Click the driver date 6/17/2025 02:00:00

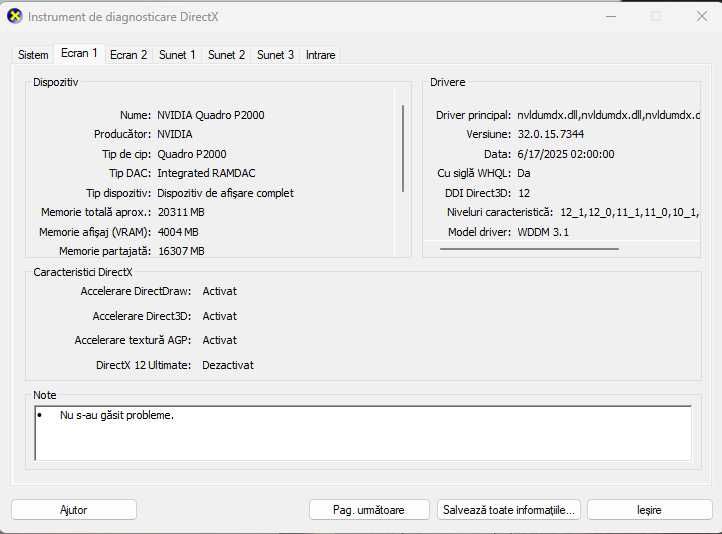[x=566, y=154]
